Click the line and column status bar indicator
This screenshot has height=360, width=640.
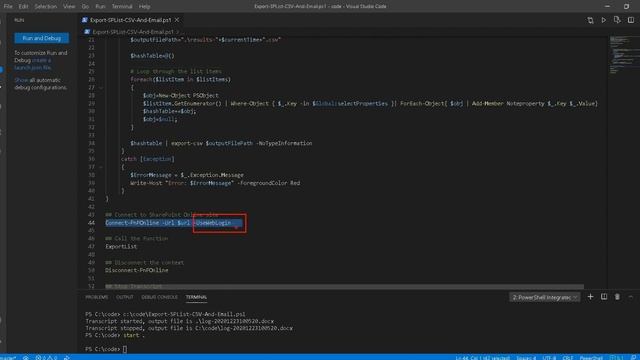(x=482, y=358)
